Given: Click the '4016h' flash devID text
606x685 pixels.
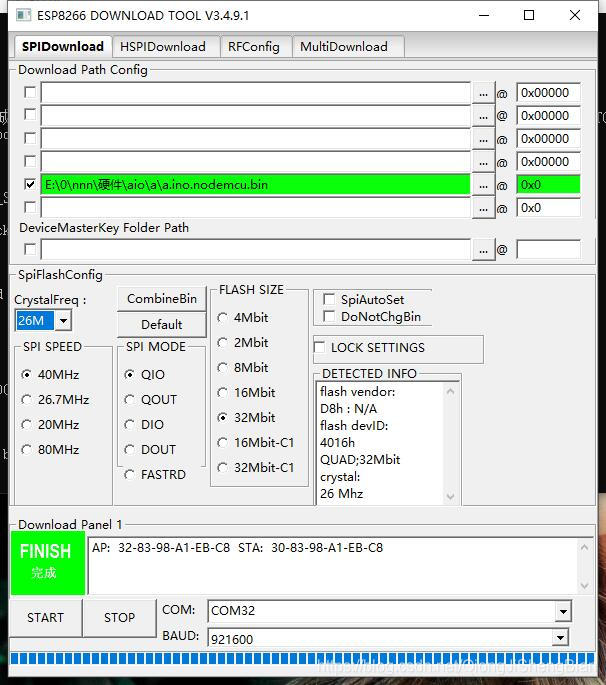Looking at the screenshot, I should [337, 443].
